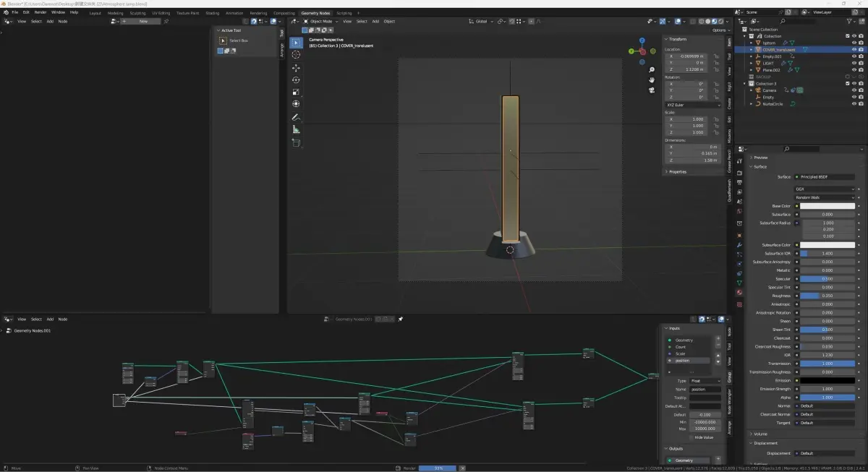Select the position input socket row

pyautogui.click(x=689, y=361)
